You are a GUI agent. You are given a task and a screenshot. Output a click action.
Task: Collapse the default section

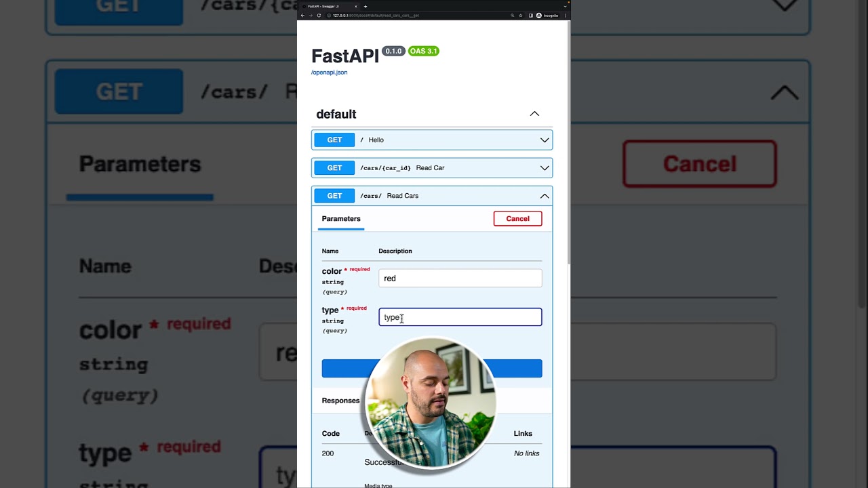click(534, 114)
